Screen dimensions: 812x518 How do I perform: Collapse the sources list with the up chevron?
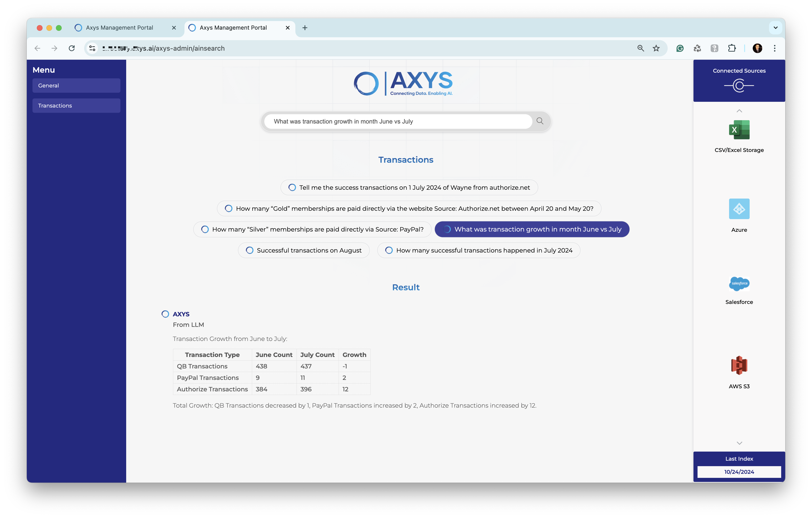(x=739, y=110)
